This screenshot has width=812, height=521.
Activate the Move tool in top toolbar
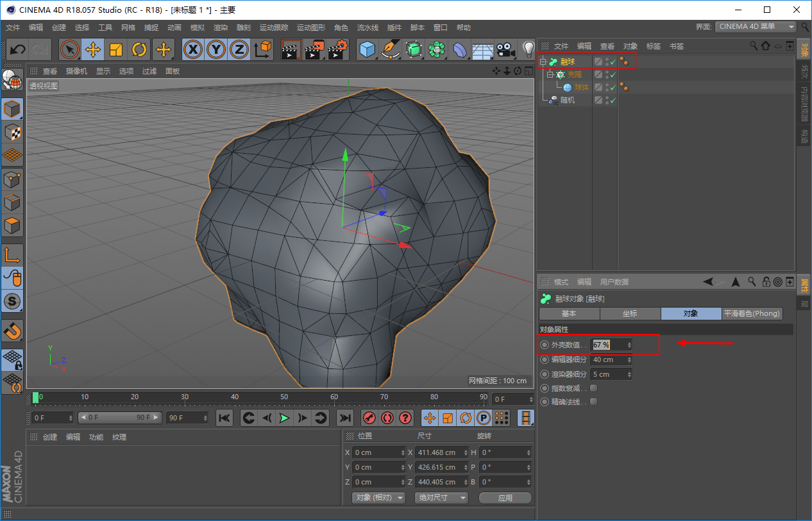[x=93, y=49]
